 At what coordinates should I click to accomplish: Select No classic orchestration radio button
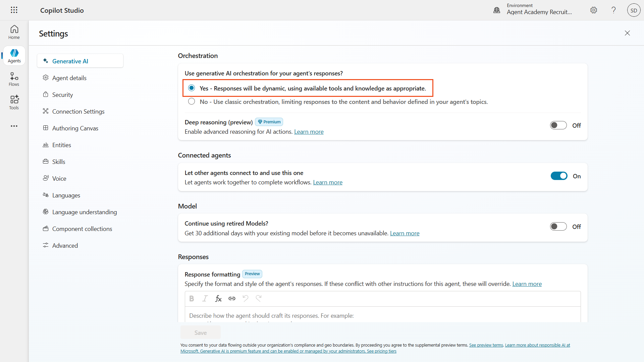coord(192,102)
